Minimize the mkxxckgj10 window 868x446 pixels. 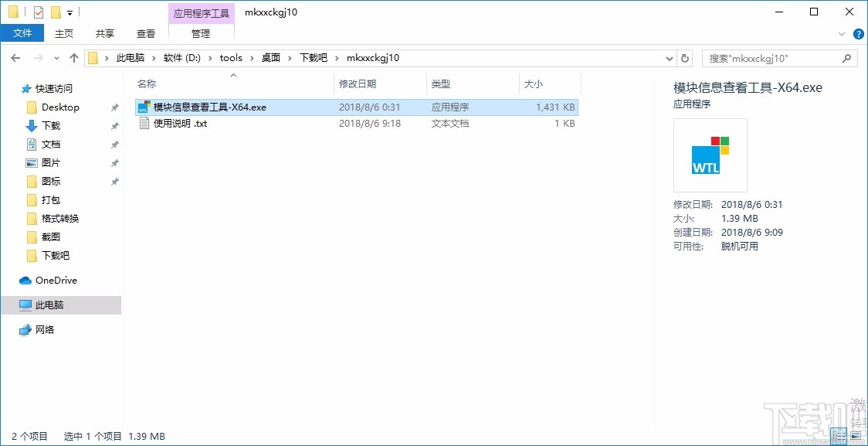(x=779, y=12)
